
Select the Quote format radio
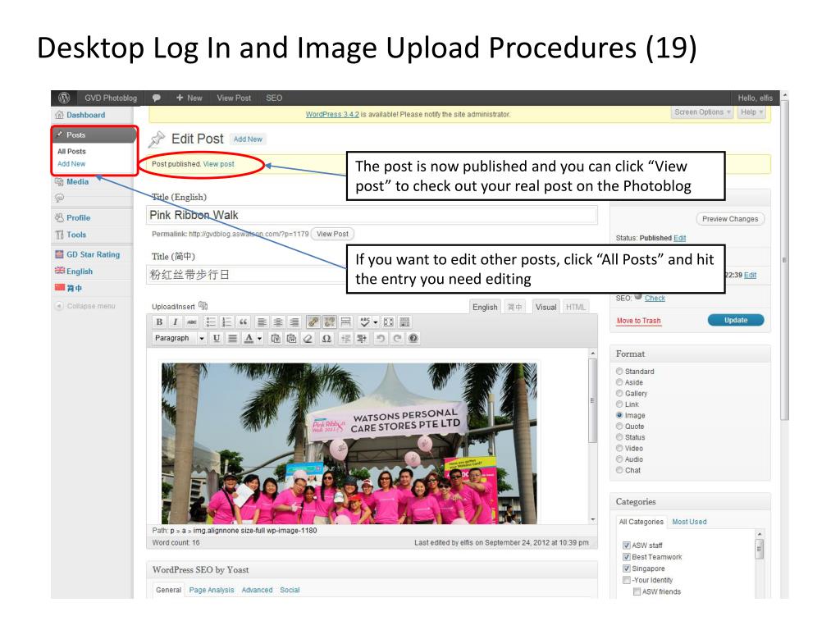point(619,426)
